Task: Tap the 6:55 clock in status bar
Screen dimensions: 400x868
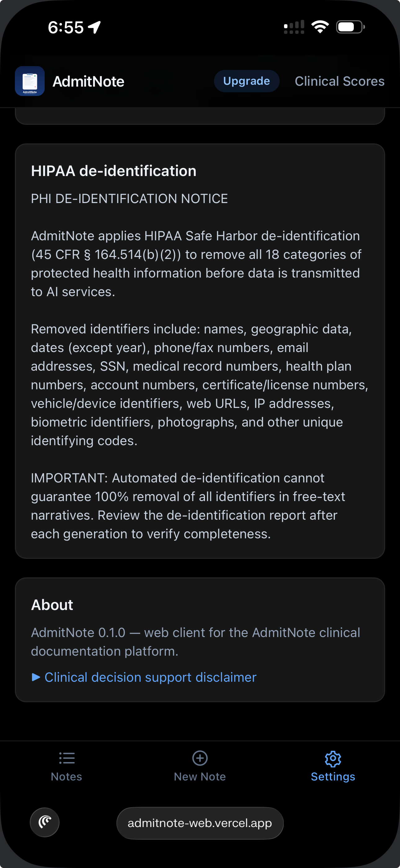Action: [x=66, y=27]
